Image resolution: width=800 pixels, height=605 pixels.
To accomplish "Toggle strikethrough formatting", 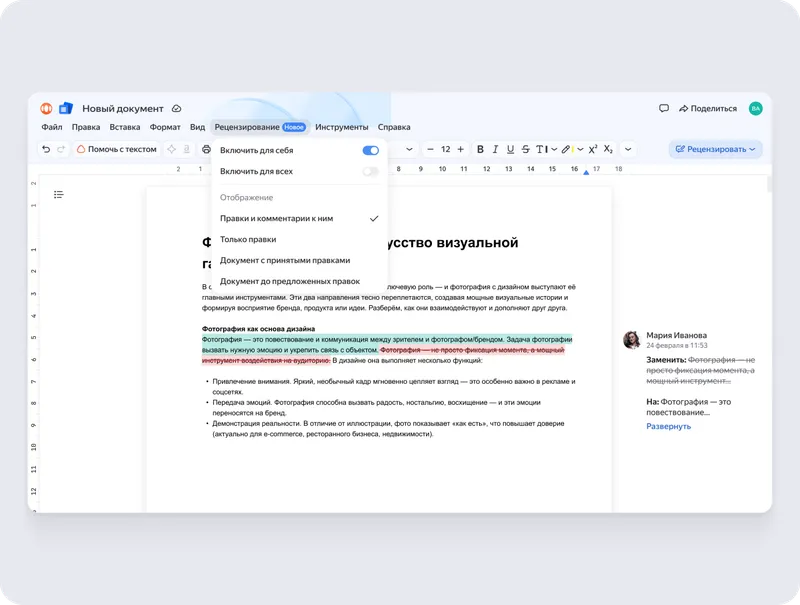I will [526, 149].
